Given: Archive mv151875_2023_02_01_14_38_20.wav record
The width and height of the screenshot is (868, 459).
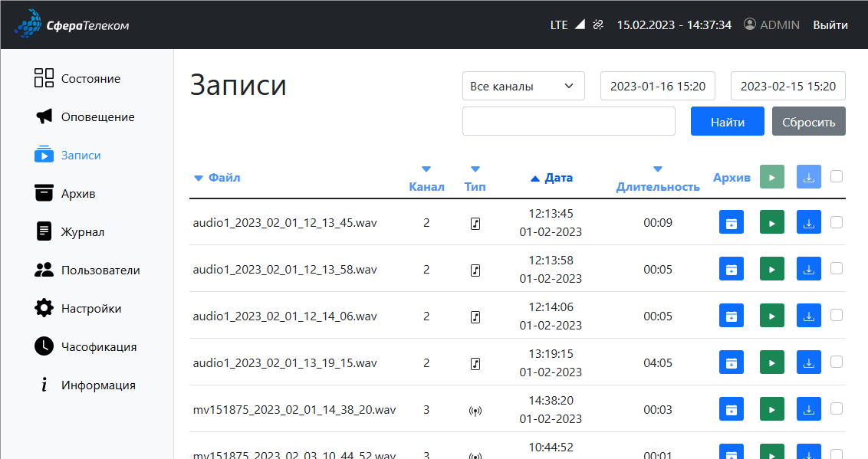Looking at the screenshot, I should tap(732, 409).
